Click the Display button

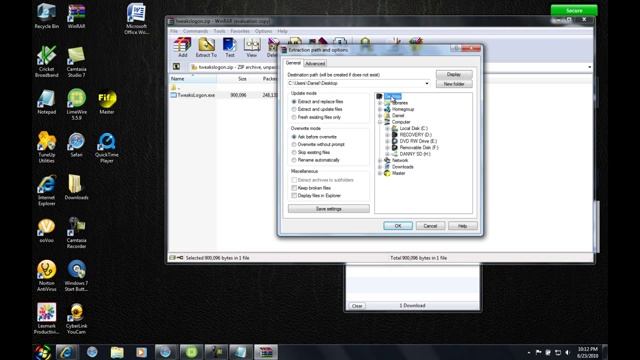tap(454, 74)
